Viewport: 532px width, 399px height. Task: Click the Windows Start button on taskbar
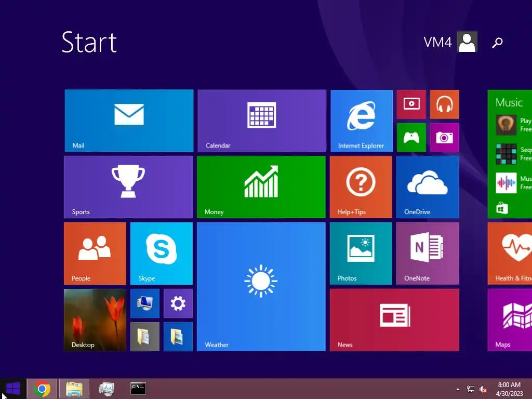(x=13, y=389)
